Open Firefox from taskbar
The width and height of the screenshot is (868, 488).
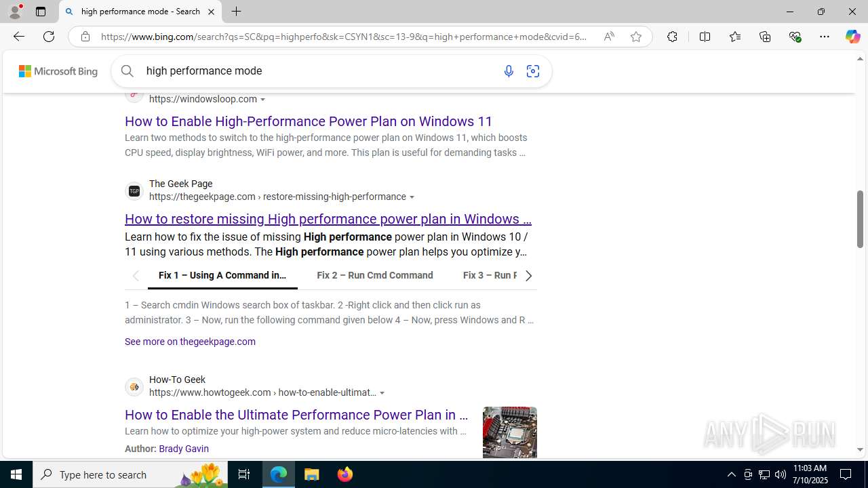(345, 474)
